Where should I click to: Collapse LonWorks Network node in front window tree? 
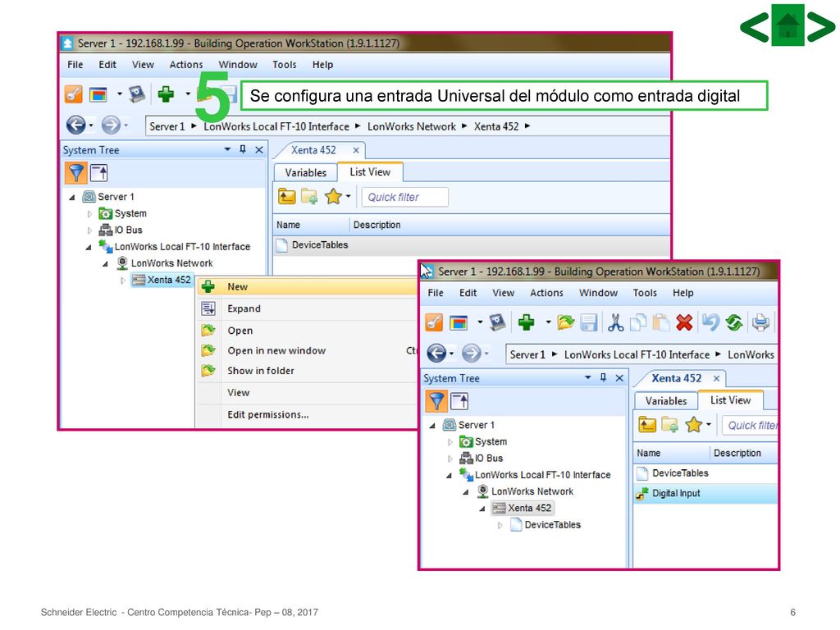466,492
